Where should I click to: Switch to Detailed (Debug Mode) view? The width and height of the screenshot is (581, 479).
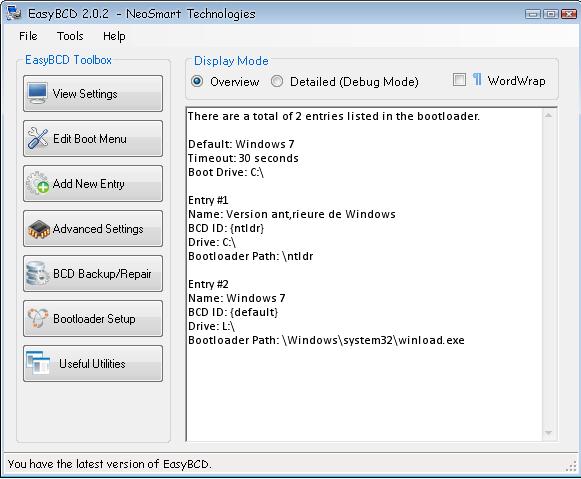(x=277, y=81)
